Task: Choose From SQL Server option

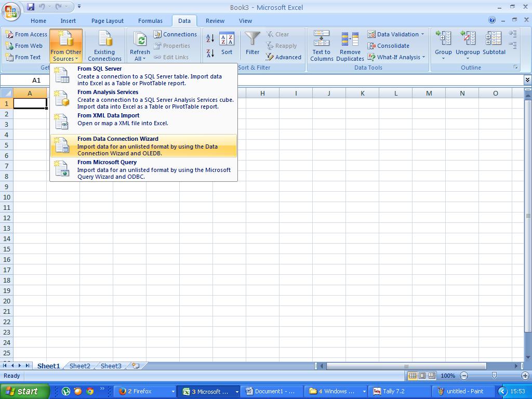Action: point(143,76)
